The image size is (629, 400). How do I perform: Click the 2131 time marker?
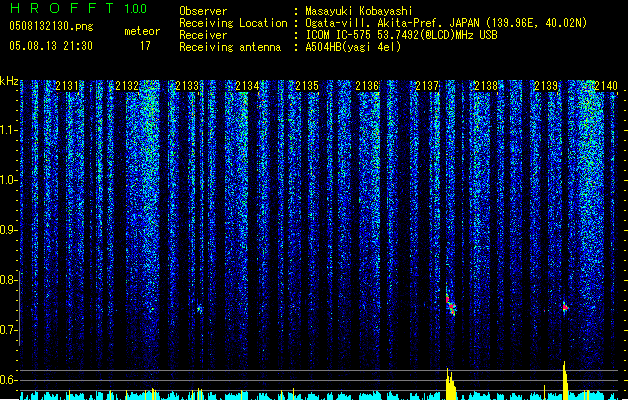[67, 86]
